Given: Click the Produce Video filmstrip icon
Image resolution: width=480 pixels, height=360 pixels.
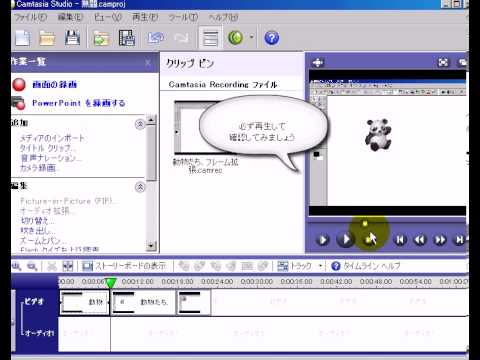Looking at the screenshot, I should tap(127, 38).
